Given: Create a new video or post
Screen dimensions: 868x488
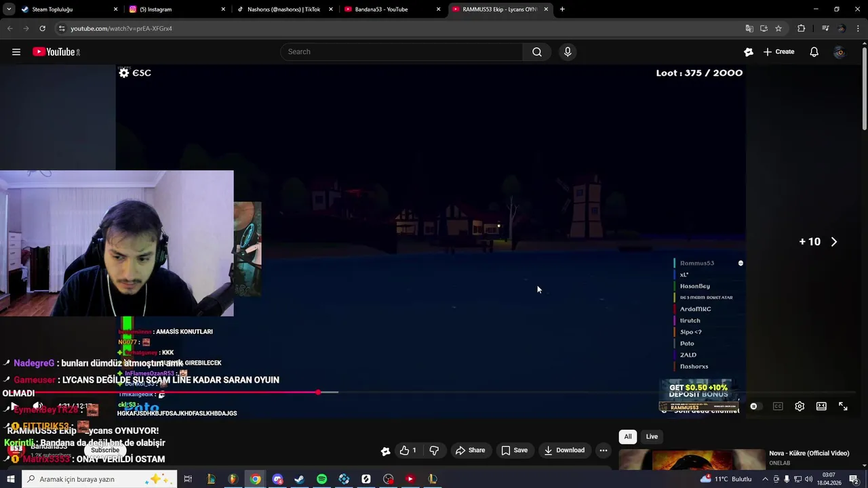Looking at the screenshot, I should [x=778, y=52].
